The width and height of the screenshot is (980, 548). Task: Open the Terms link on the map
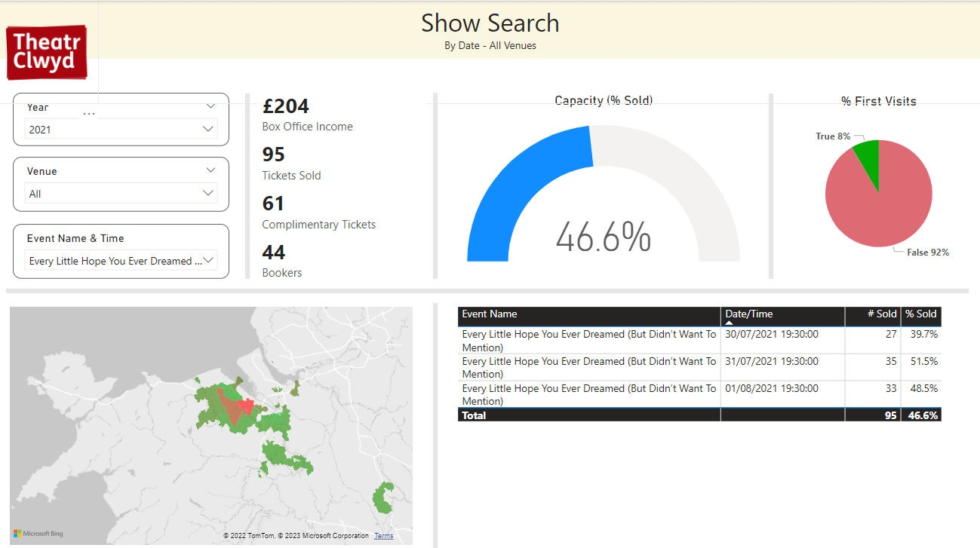click(383, 536)
